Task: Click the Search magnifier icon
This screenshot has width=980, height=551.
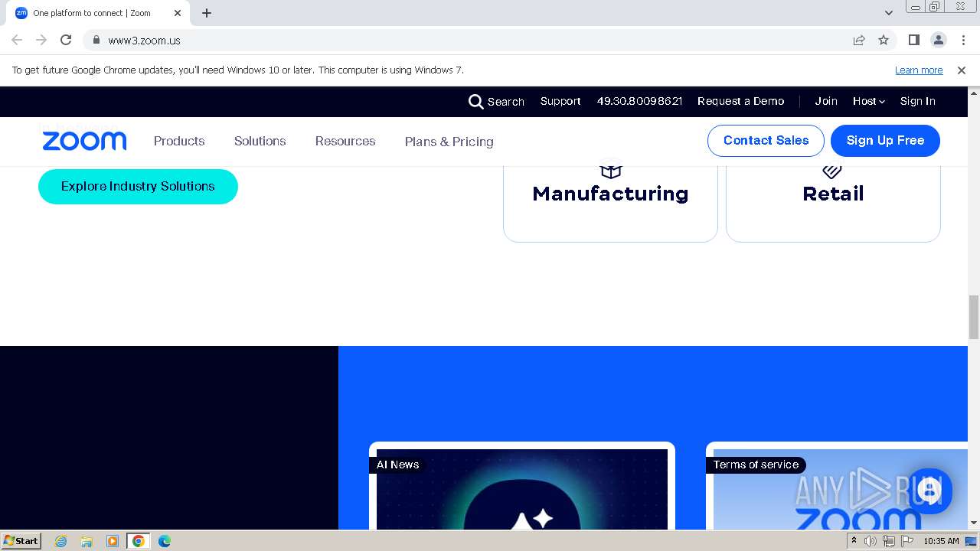Action: point(475,102)
